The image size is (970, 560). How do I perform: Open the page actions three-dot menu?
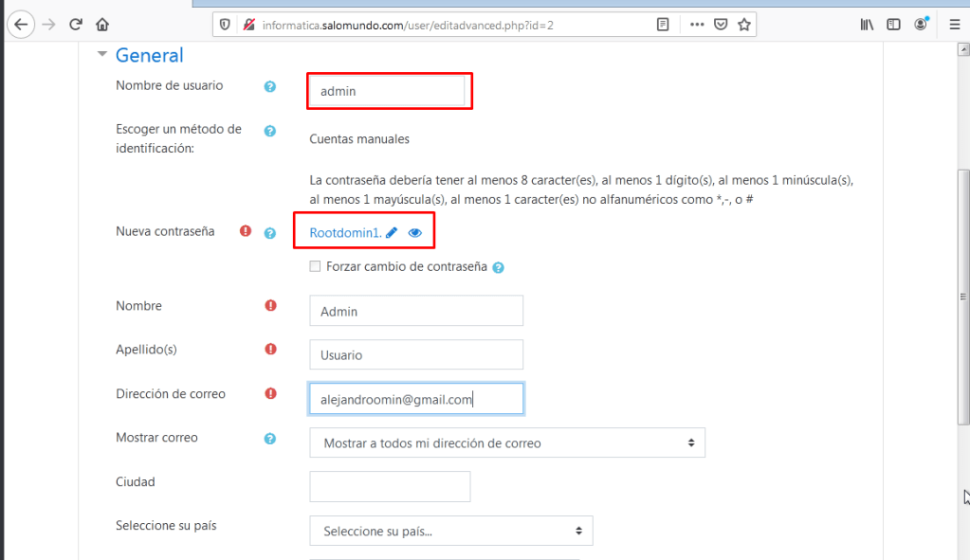(697, 25)
